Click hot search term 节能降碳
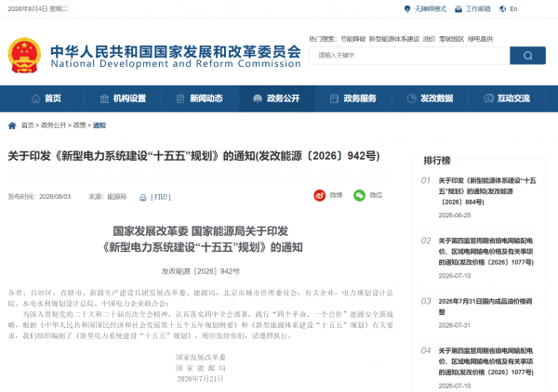This screenshot has width=558, height=392. coord(352,39)
